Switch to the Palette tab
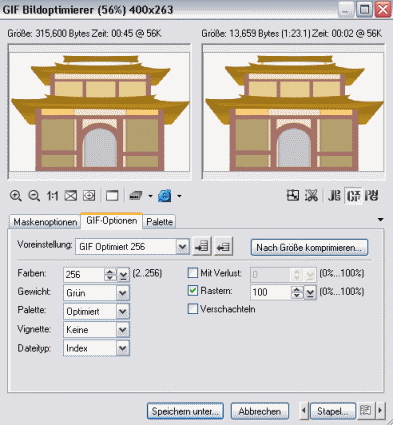Viewport: 393px width, 425px height. tap(159, 222)
